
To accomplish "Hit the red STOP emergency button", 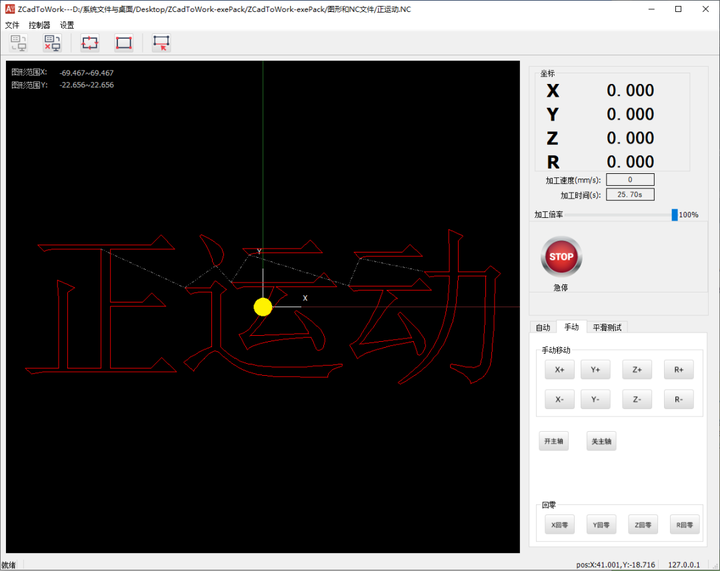I will click(x=561, y=257).
